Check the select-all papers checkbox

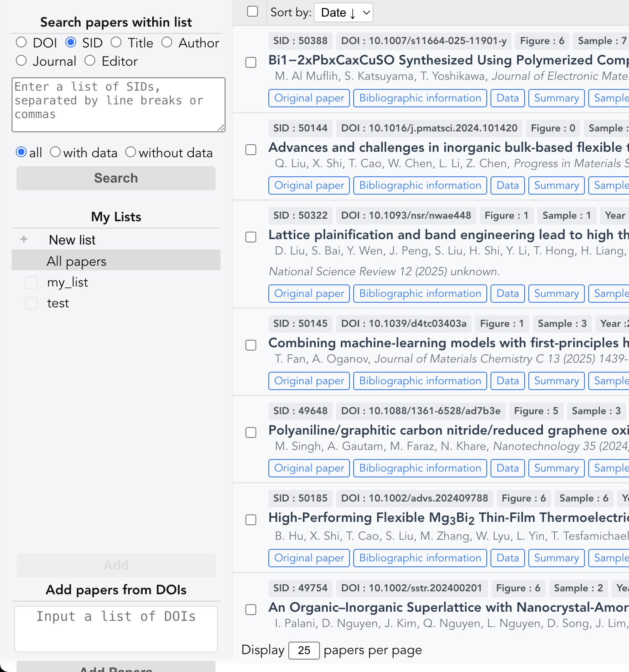point(253,11)
